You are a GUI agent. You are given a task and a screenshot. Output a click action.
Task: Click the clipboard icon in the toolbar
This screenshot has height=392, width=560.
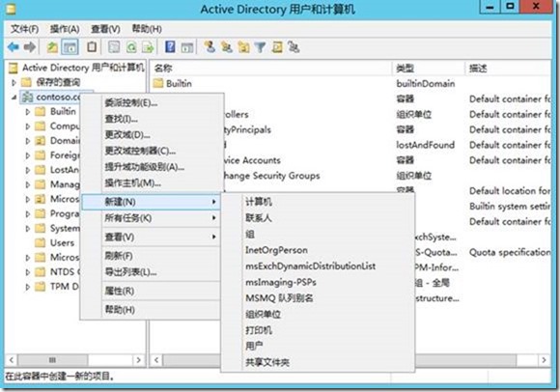click(x=92, y=47)
